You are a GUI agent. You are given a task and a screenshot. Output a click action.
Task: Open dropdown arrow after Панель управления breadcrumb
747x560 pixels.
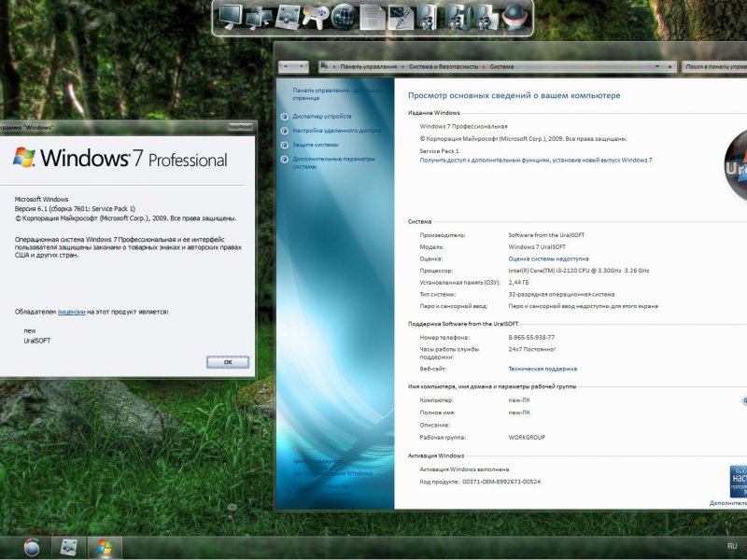403,67
